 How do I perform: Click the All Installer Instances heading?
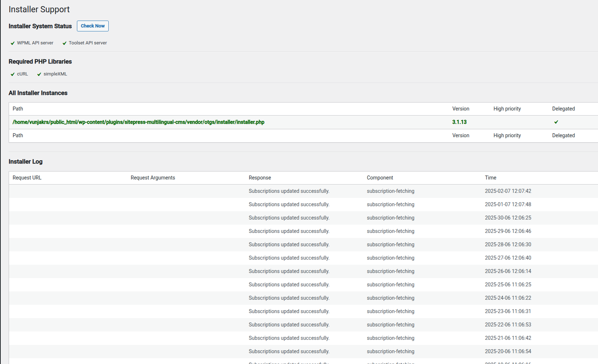coord(38,93)
